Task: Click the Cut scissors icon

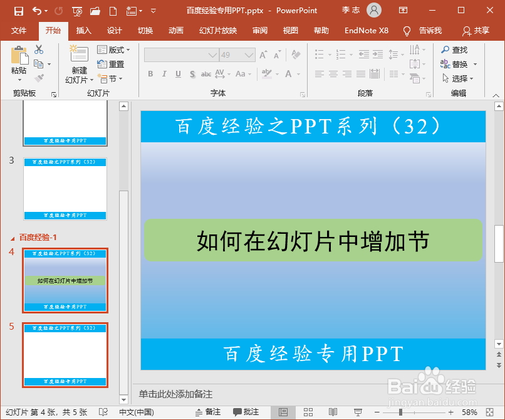Action: click(39, 50)
